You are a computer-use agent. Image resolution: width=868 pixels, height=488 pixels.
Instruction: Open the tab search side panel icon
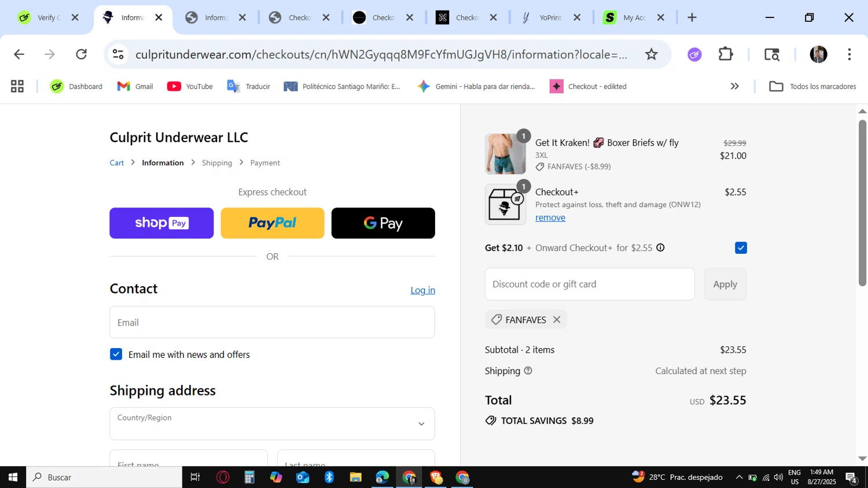(772, 54)
